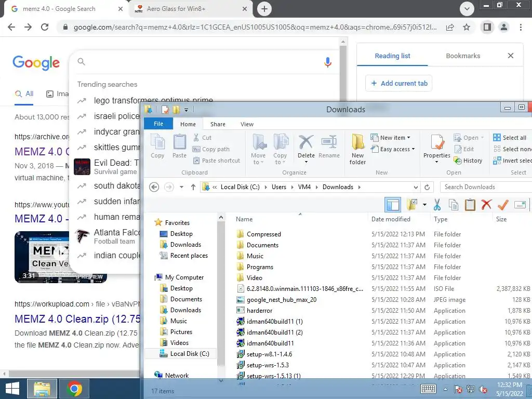This screenshot has width=532, height=399.
Task: Click the VM4 segment in the address path
Action: tap(304, 187)
